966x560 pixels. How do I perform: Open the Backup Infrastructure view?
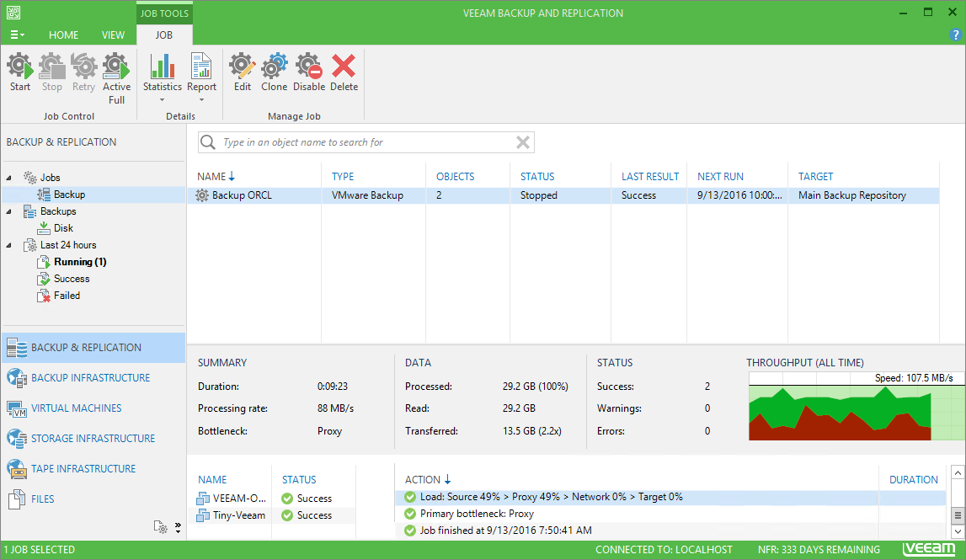[x=90, y=378]
